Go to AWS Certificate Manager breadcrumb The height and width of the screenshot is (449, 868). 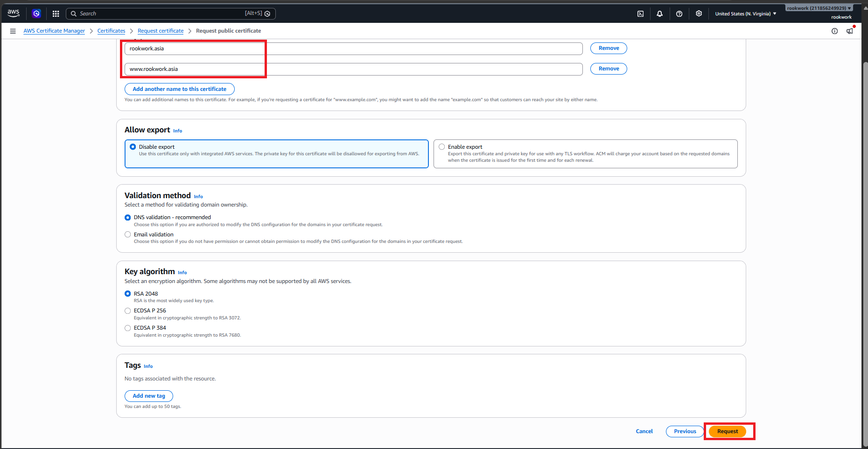(54, 31)
